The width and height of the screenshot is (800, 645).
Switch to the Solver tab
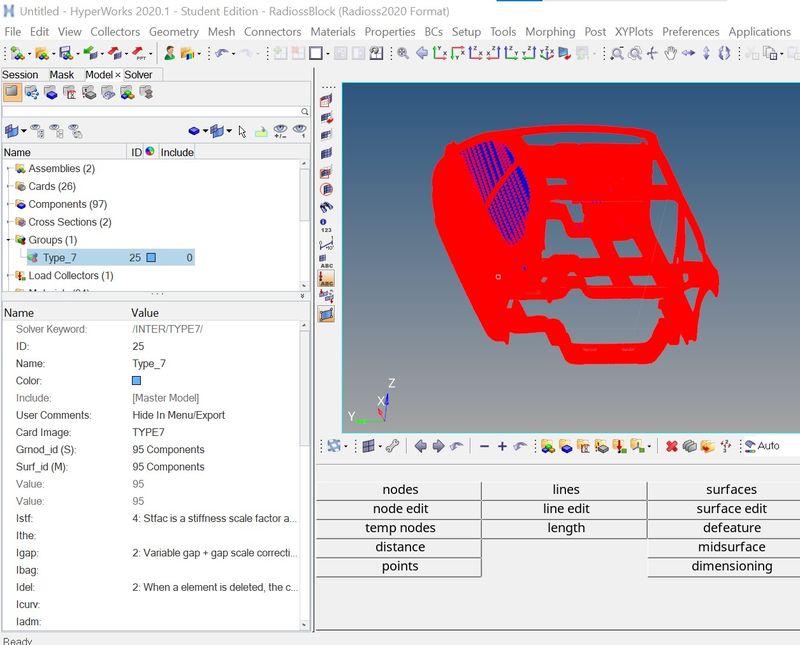tap(138, 75)
